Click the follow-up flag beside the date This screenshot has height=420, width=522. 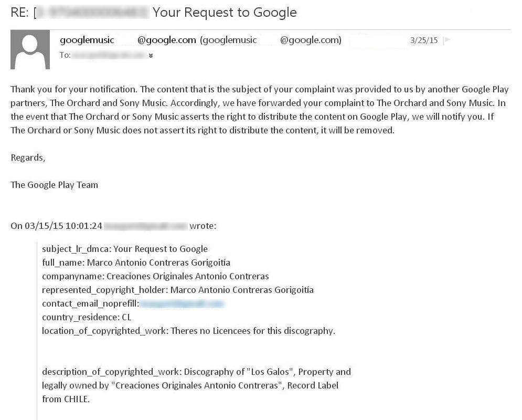[447, 40]
